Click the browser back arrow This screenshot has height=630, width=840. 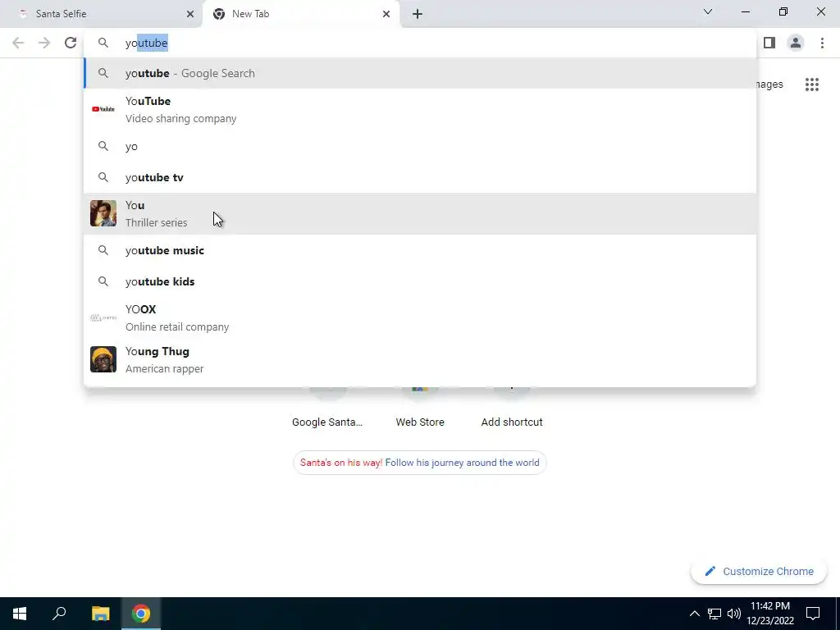tap(18, 43)
